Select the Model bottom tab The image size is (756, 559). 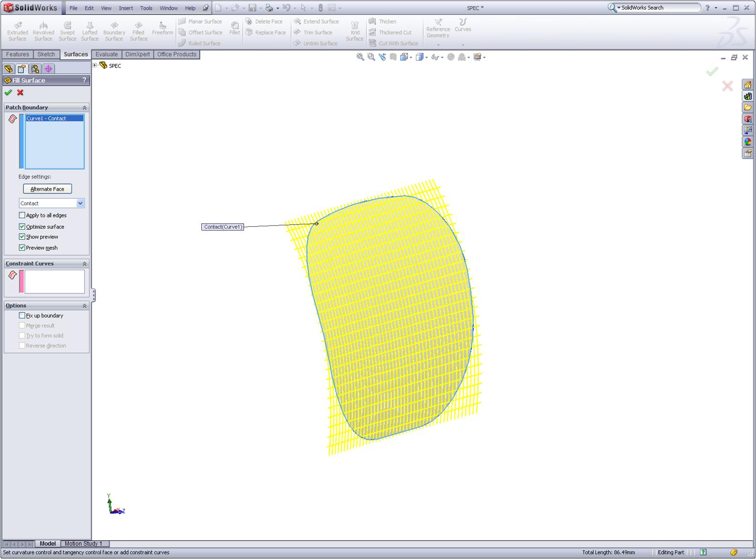click(x=48, y=544)
